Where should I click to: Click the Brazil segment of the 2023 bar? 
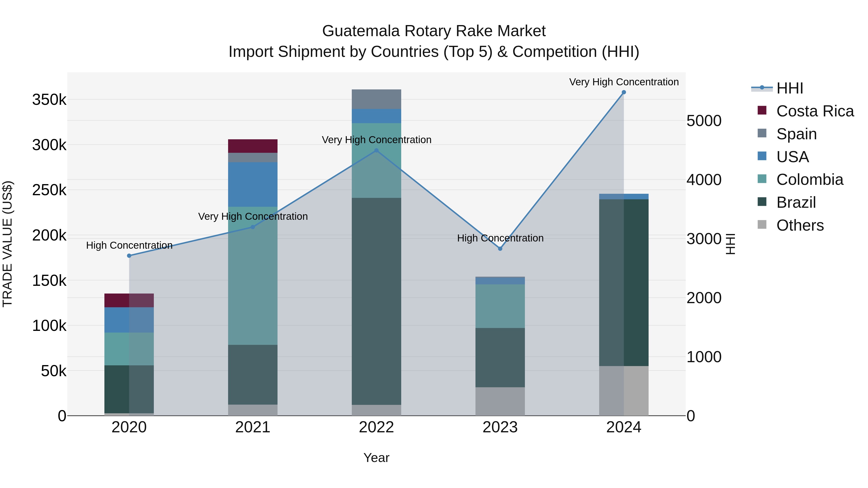point(500,358)
